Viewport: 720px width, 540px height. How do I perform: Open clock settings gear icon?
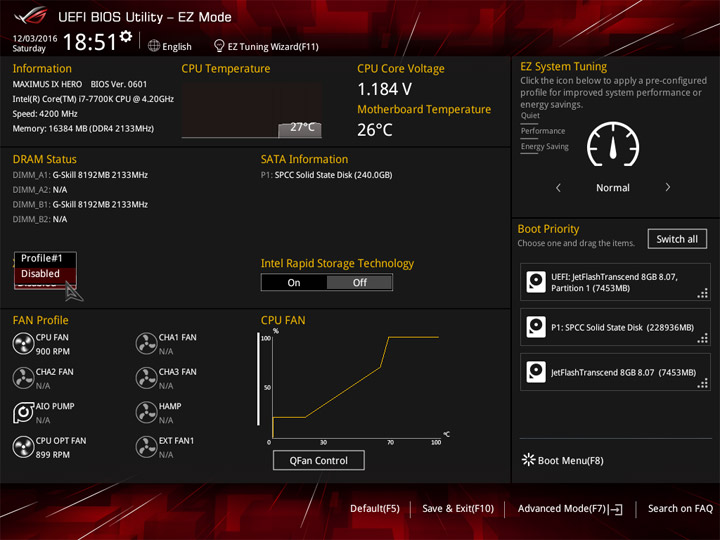coord(126,36)
